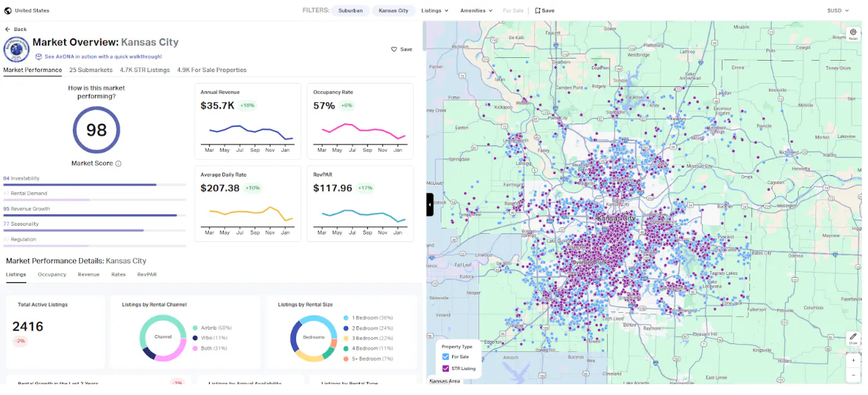Collapse the side panel with the black arrow handle

[x=430, y=205]
